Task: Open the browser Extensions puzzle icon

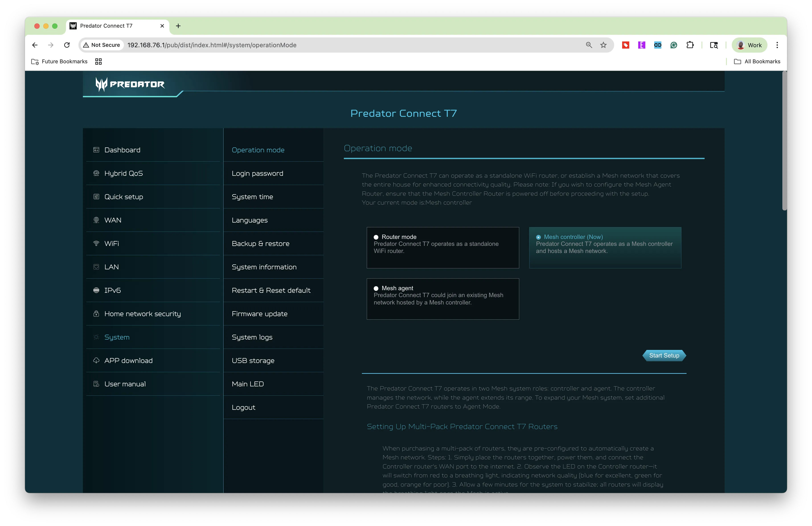Action: click(x=690, y=45)
